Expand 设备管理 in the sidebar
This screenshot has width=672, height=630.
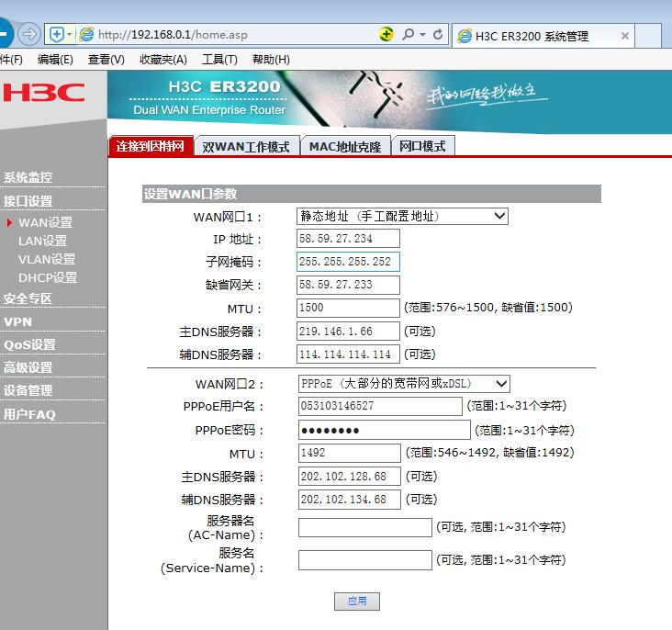(x=28, y=390)
